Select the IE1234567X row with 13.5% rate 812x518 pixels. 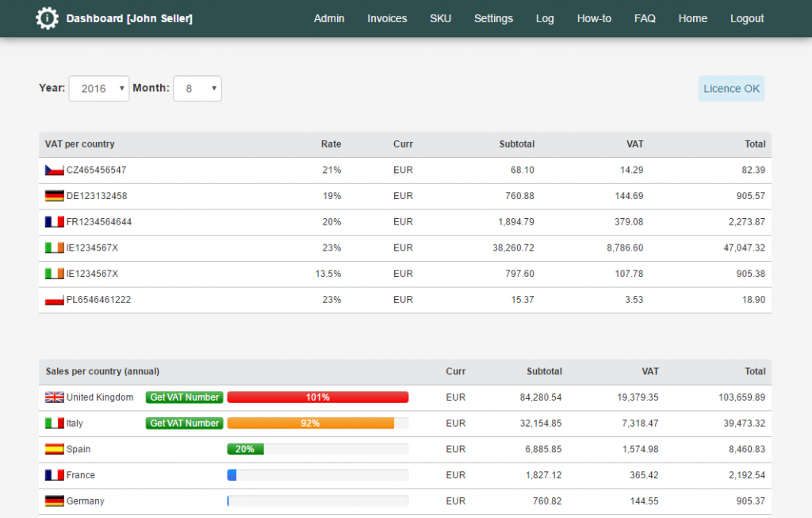coord(317,274)
